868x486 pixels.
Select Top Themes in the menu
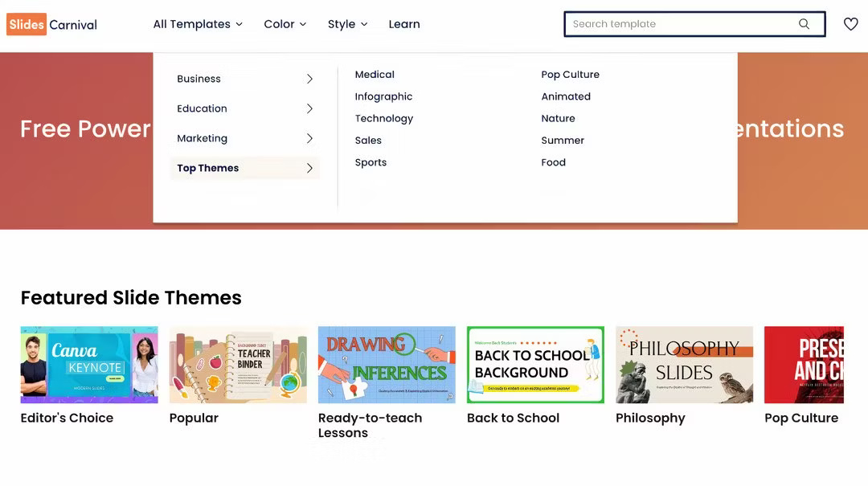207,168
